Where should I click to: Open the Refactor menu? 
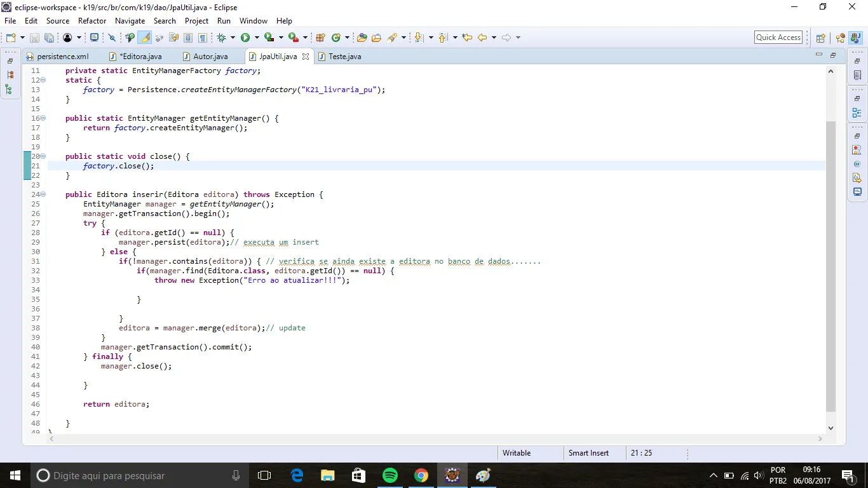click(92, 21)
